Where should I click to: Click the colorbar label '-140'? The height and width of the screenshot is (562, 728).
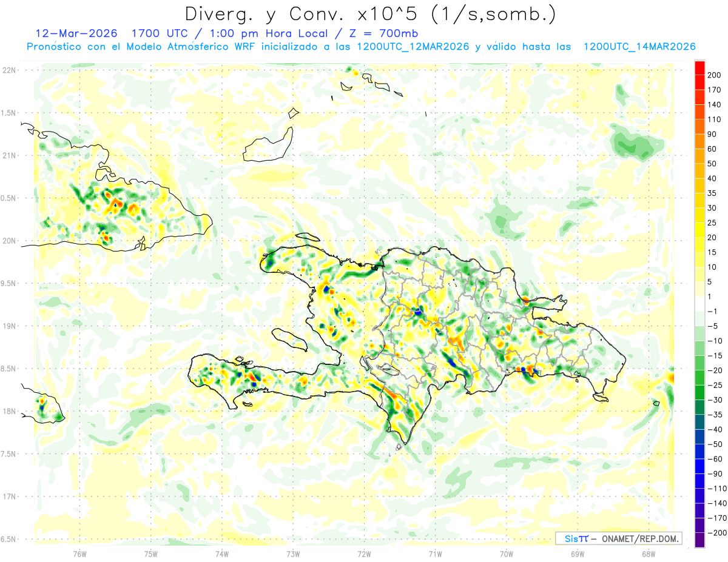(717, 503)
